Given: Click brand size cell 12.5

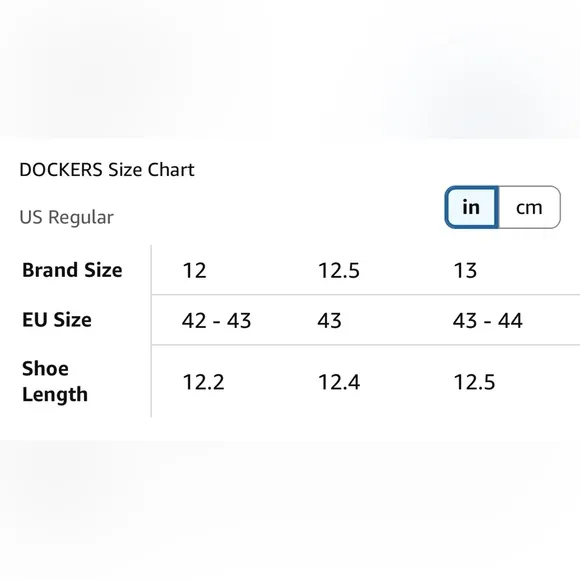Looking at the screenshot, I should 339,270.
